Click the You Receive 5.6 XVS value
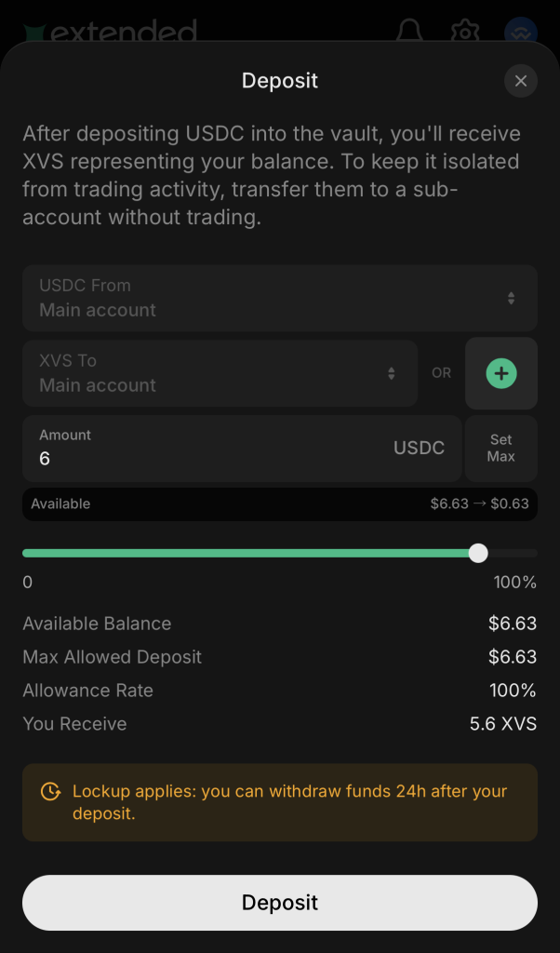This screenshot has height=953, width=560. coord(503,724)
